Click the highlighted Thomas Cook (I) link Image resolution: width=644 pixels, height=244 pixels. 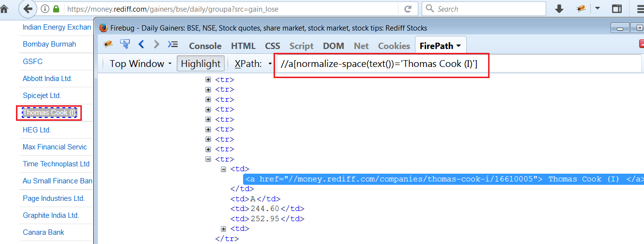(49, 113)
